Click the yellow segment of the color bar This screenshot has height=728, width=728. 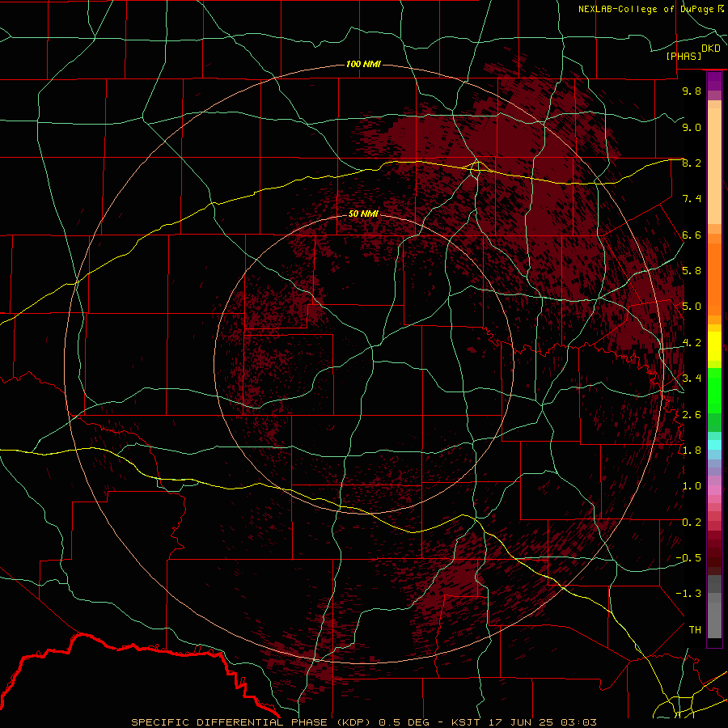point(714,346)
